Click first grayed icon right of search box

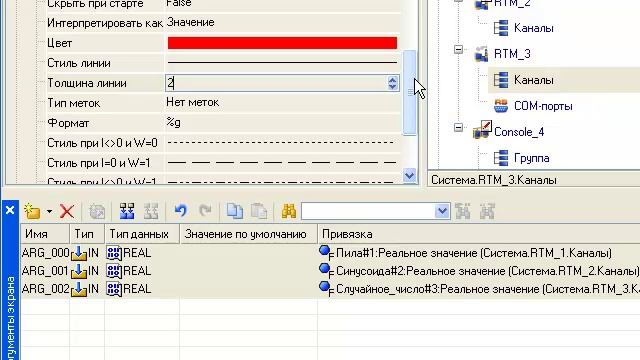click(x=463, y=211)
